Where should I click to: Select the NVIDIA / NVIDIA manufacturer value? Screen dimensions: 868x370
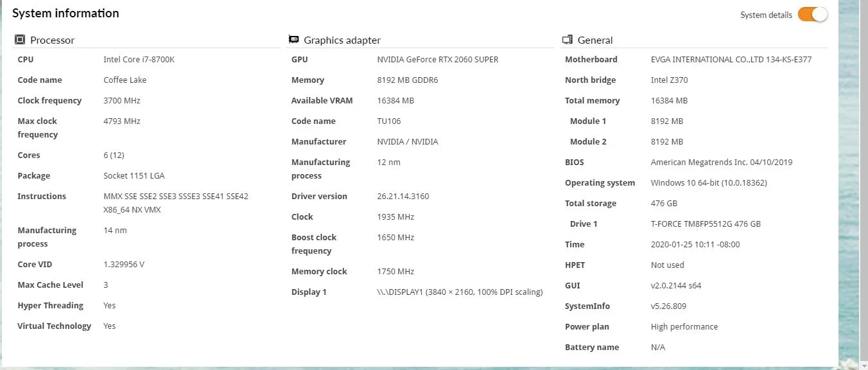[x=408, y=142]
